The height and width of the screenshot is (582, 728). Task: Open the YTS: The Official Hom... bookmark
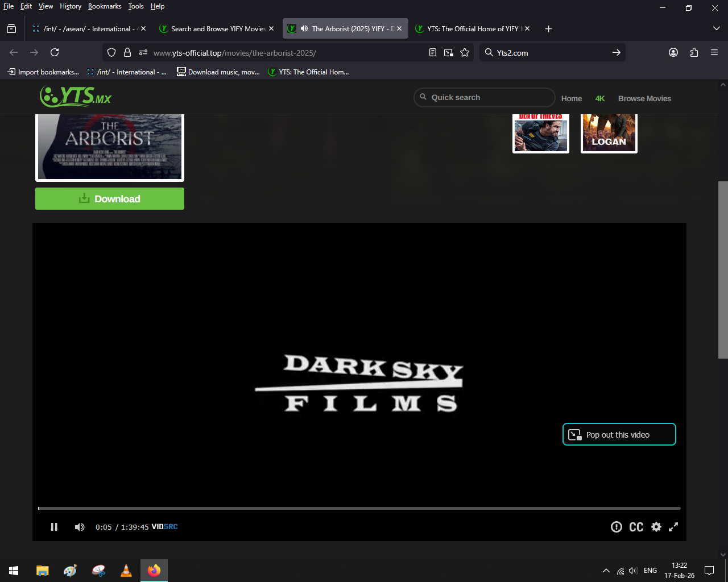pyautogui.click(x=308, y=72)
